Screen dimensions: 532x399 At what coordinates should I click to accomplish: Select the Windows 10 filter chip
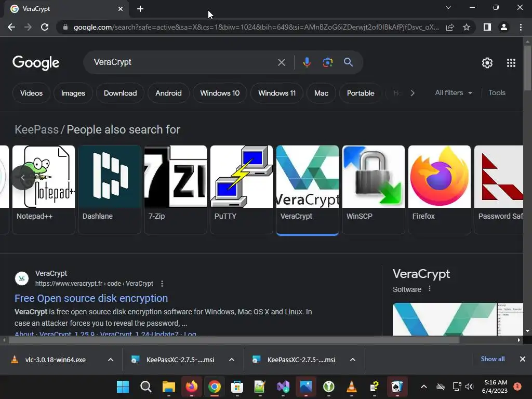[220, 93]
